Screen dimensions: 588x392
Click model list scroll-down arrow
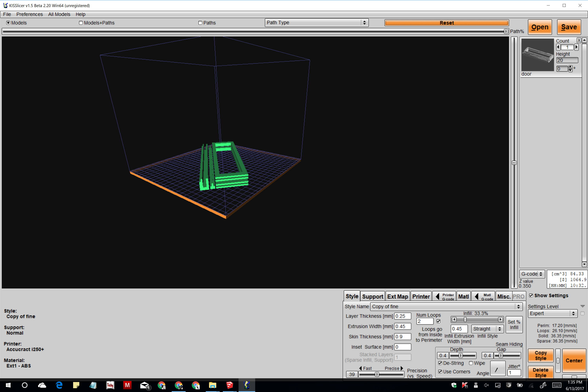(584, 264)
